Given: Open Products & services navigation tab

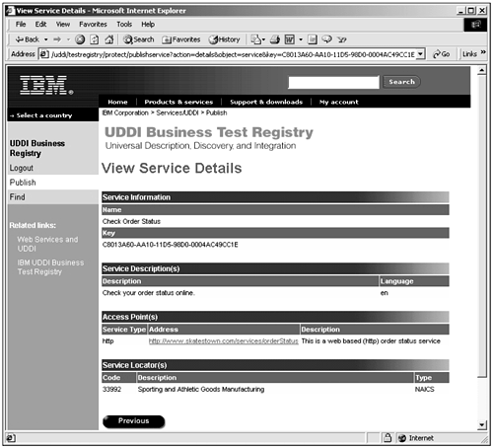Looking at the screenshot, I should (x=178, y=102).
